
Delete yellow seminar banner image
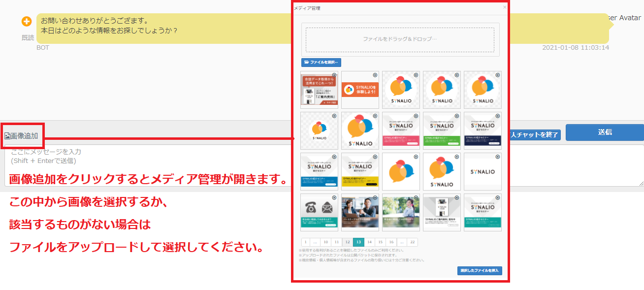(x=375, y=157)
